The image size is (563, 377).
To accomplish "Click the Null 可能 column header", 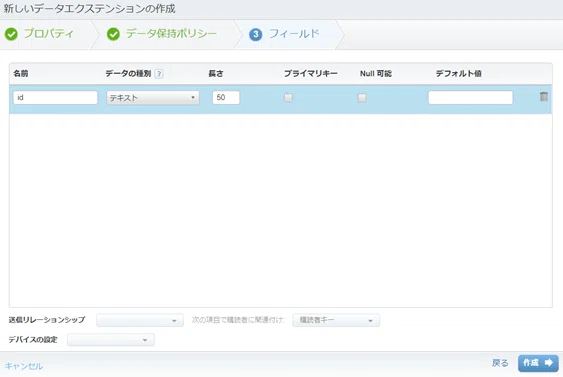I will pos(376,74).
